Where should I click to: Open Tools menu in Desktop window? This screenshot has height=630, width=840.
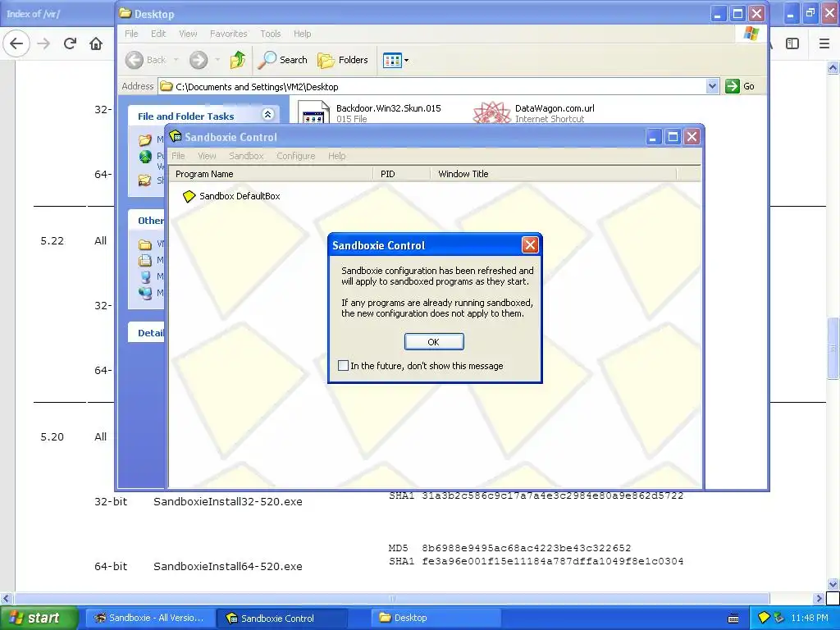[x=271, y=34]
